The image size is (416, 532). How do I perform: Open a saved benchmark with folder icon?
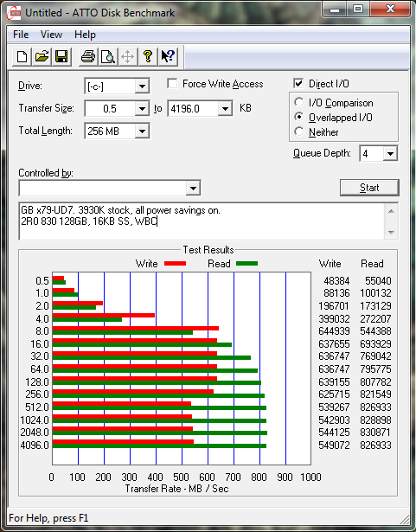pyautogui.click(x=42, y=56)
